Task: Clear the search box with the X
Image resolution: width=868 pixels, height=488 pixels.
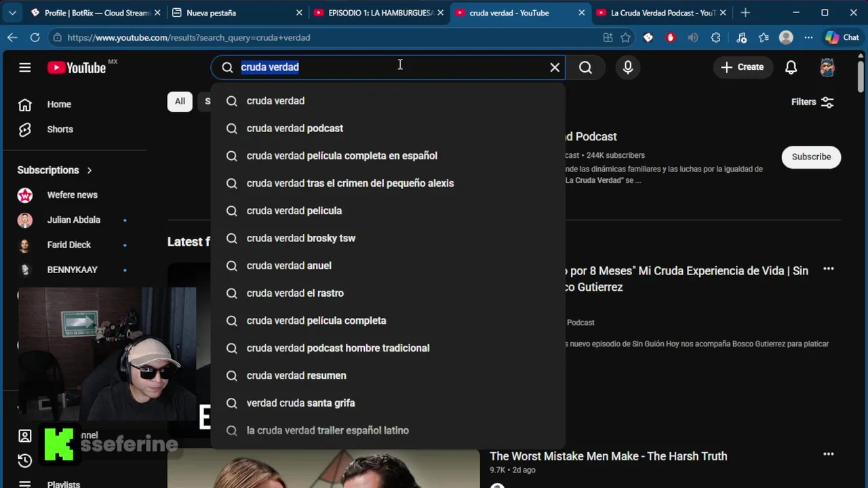Action: point(555,67)
